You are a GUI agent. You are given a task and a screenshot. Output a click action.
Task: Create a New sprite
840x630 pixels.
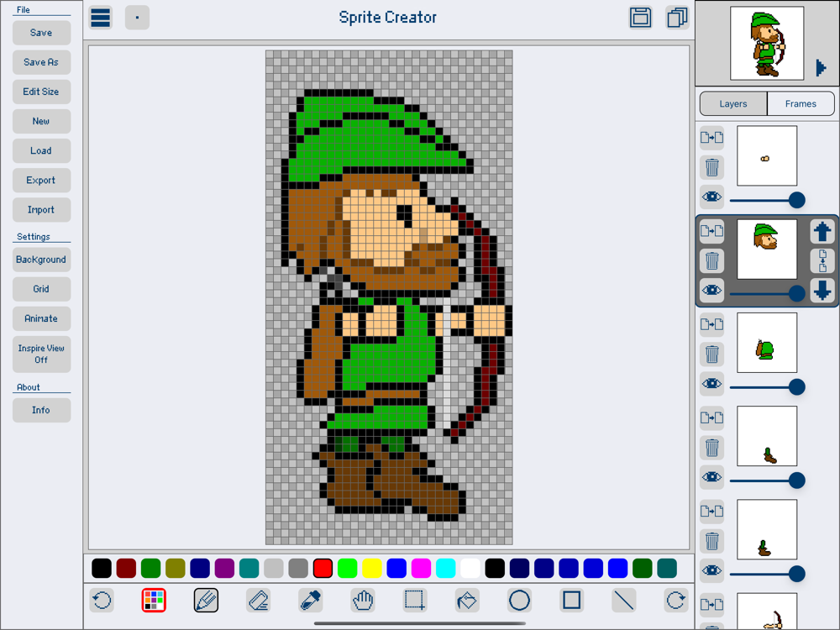[x=41, y=121]
